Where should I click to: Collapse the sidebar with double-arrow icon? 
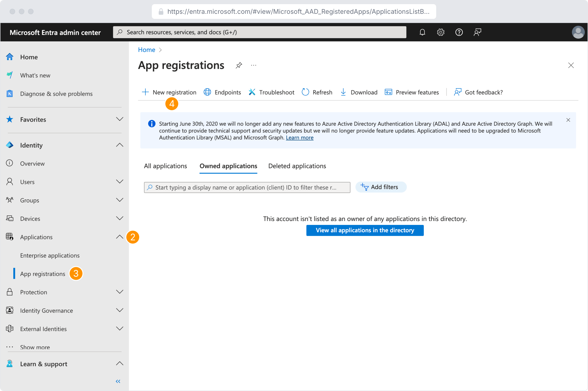pyautogui.click(x=118, y=381)
